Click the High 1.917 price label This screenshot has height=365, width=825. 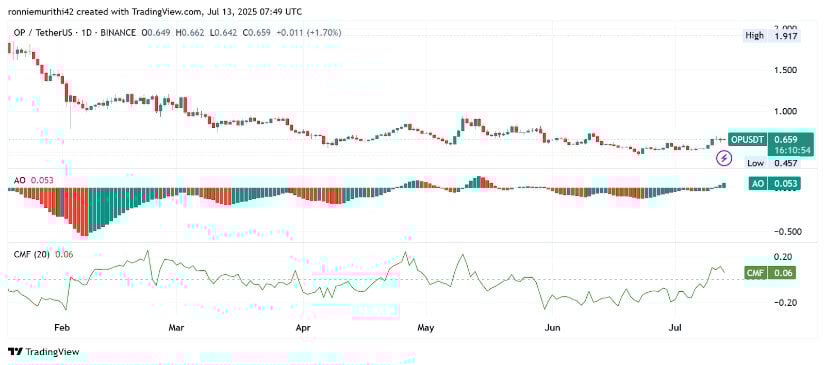click(772, 36)
